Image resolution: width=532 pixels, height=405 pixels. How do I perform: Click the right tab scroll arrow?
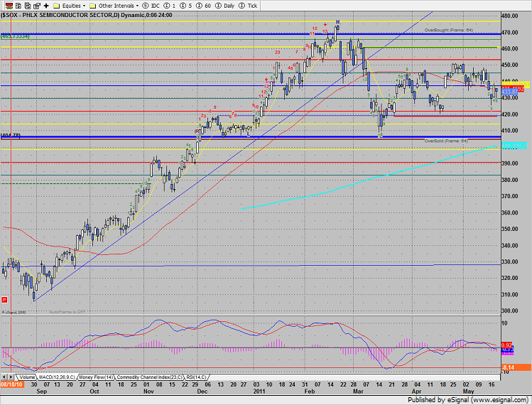click(x=11, y=377)
